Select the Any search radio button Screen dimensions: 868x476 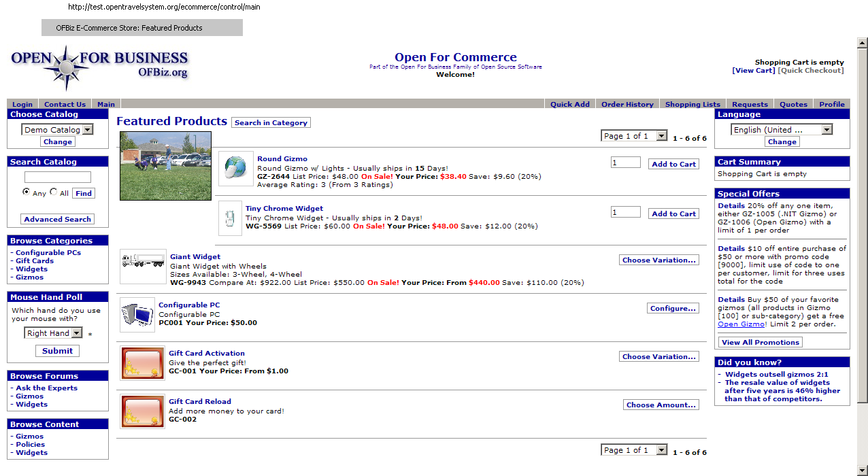pos(27,192)
